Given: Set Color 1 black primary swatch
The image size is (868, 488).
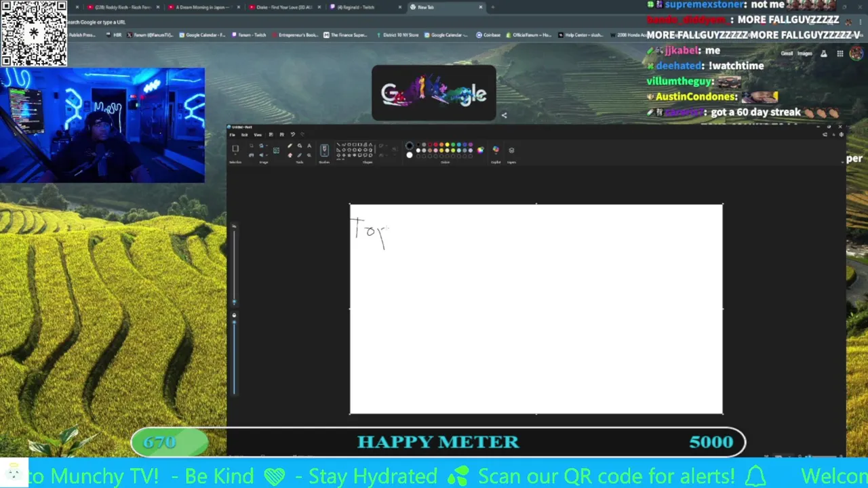Looking at the screenshot, I should 409,146.
